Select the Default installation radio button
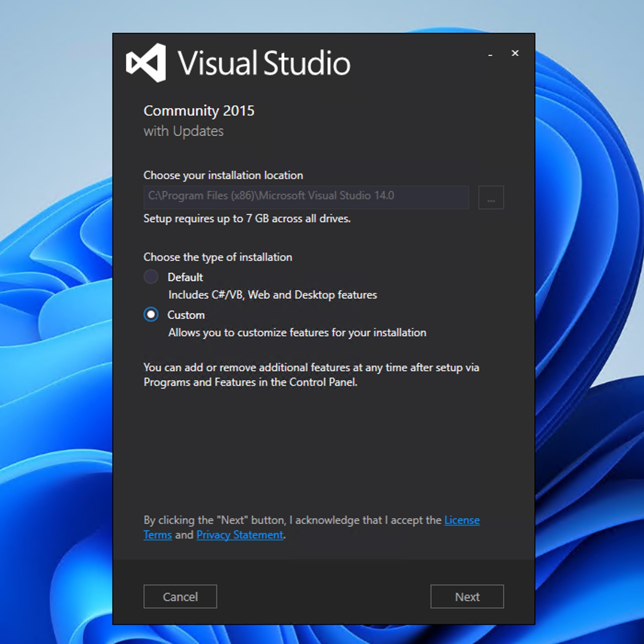The width and height of the screenshot is (644, 644). tap(151, 277)
